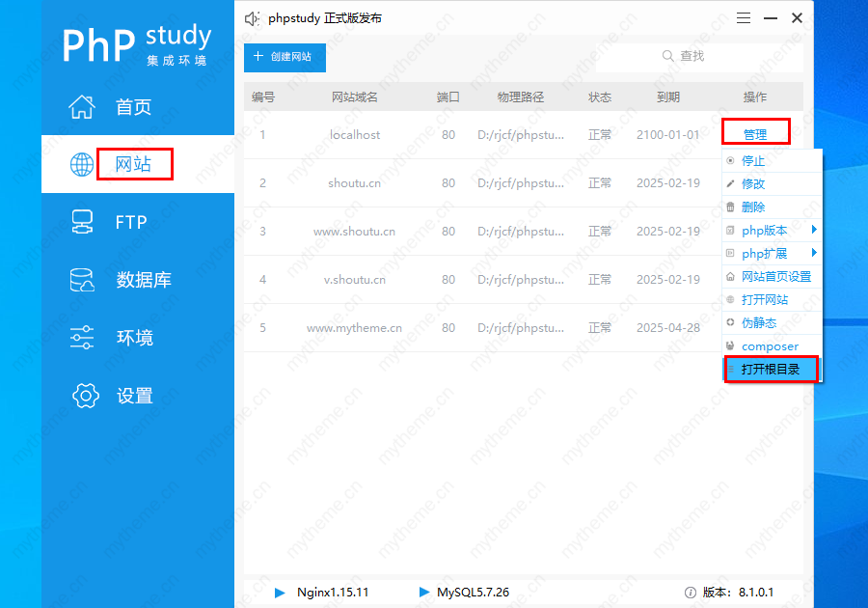This screenshot has width=868, height=608.
Task: Click the Nginx1.15.11 play triangle
Action: click(281, 593)
